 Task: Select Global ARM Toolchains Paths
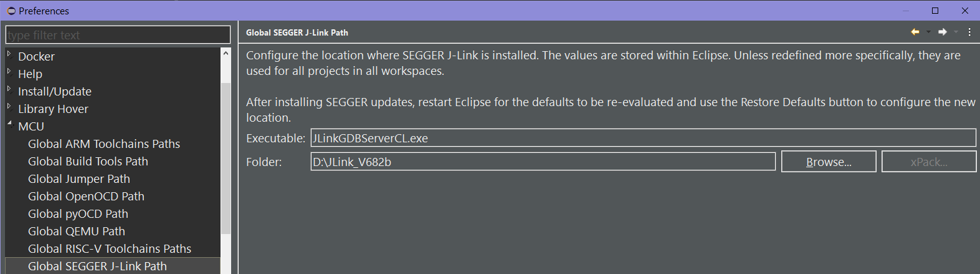[x=104, y=144]
